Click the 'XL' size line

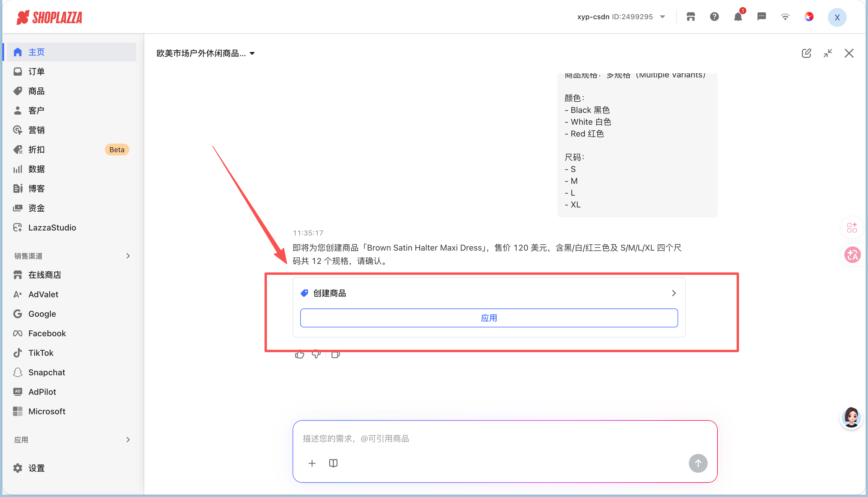[572, 205]
